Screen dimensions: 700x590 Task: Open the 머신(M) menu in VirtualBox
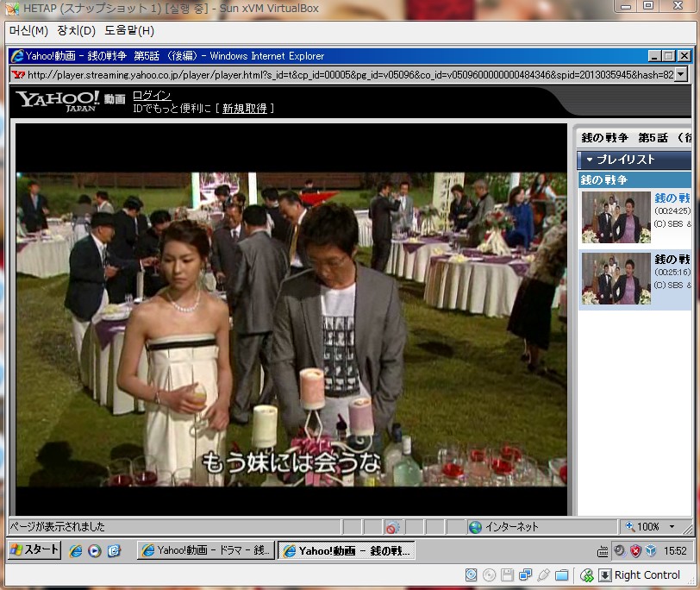[28, 31]
